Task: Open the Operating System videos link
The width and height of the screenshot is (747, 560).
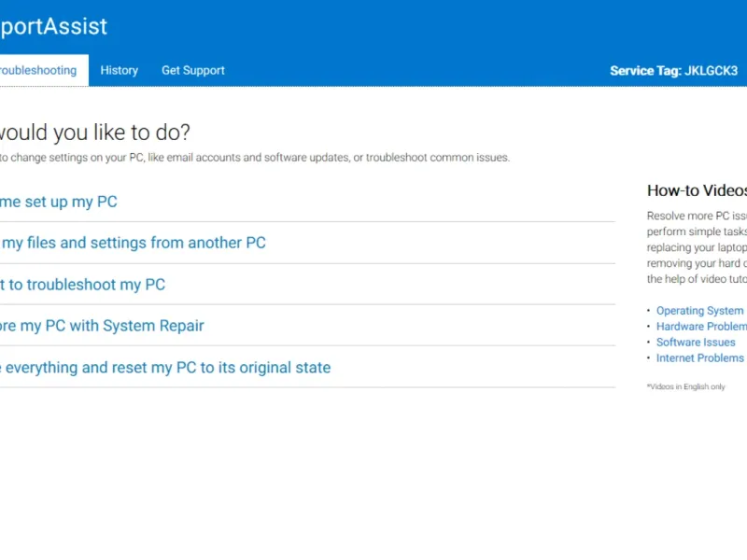Action: (x=699, y=311)
